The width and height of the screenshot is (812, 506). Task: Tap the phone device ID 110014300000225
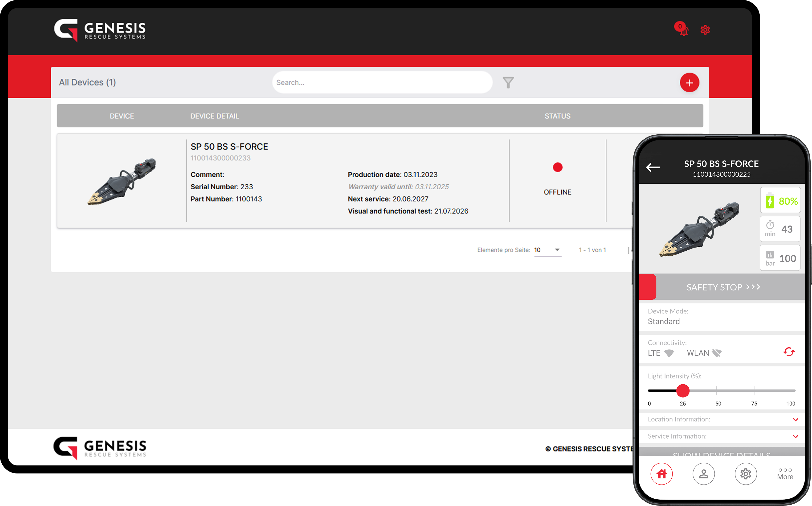(721, 174)
